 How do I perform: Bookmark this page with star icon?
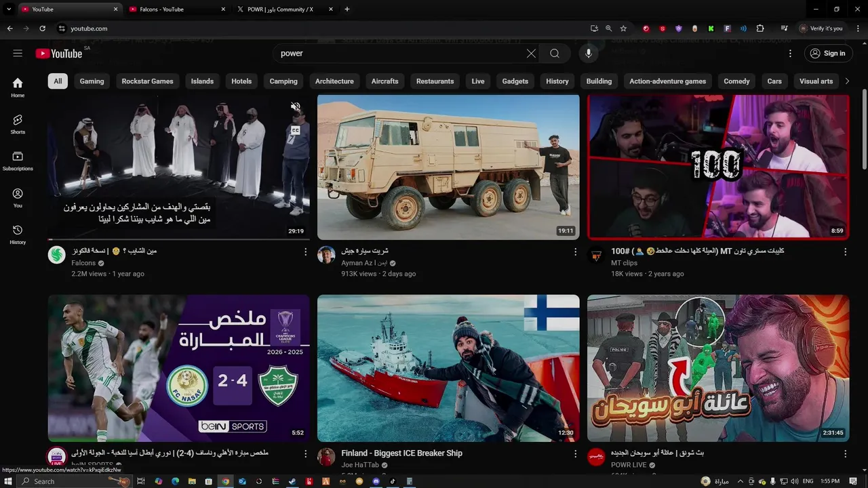(623, 28)
